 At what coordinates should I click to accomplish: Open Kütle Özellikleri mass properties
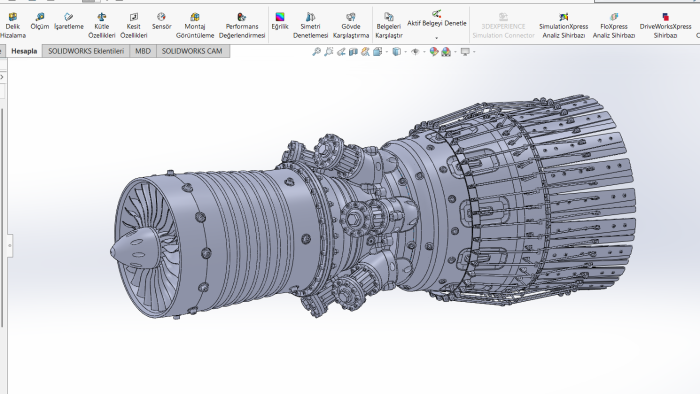coord(102,25)
